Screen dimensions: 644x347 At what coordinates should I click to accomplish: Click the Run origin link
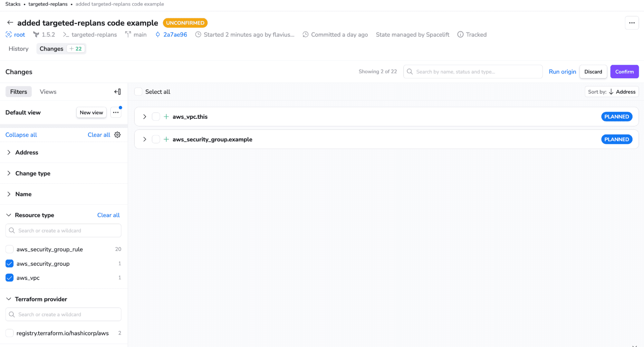click(562, 72)
